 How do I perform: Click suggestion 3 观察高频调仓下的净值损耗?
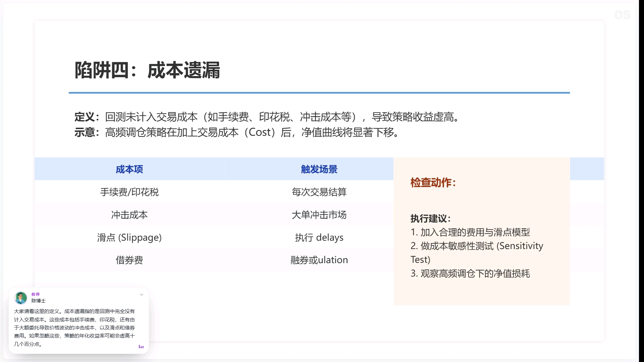pyautogui.click(x=470, y=274)
